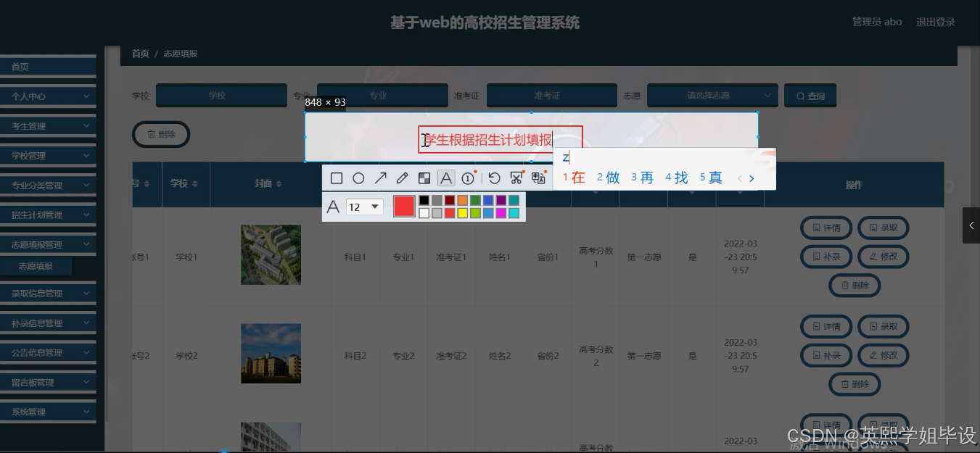Expand 系统管理 sidebar menu
980x453 pixels.
click(48, 412)
